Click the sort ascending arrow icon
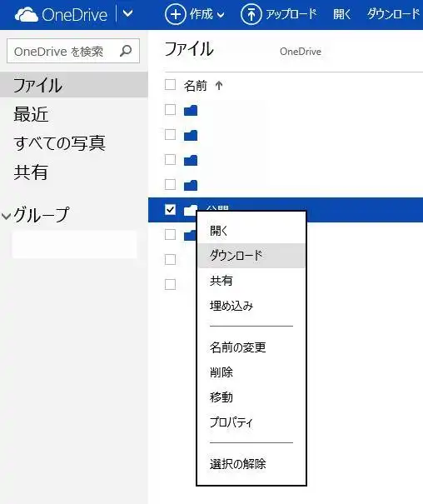This screenshot has height=504, width=423. [219, 86]
